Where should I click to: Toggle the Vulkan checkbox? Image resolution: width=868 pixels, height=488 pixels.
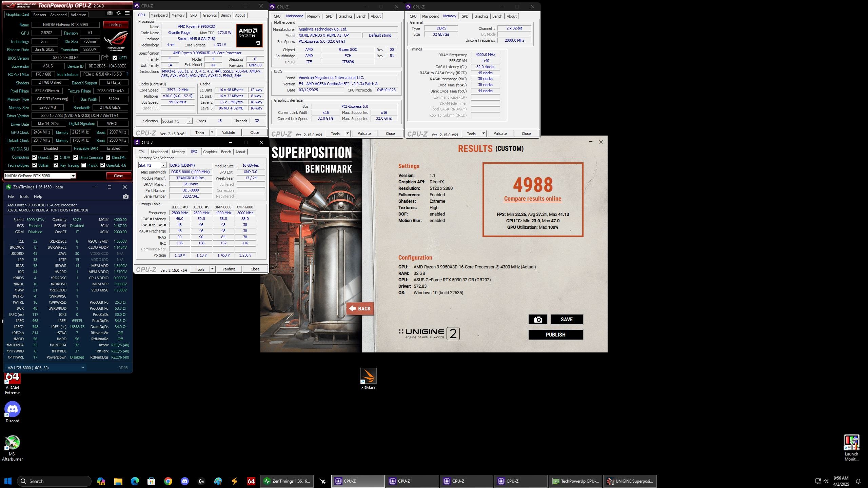(34, 165)
